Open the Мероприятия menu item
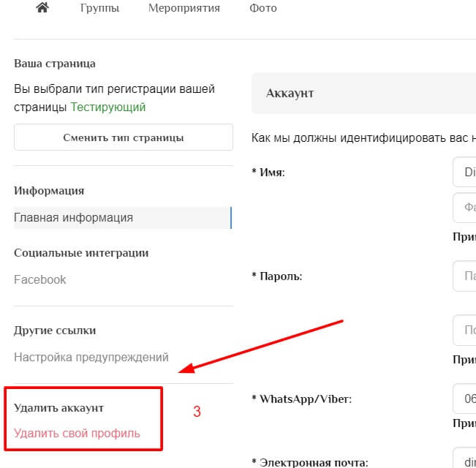 [x=184, y=8]
